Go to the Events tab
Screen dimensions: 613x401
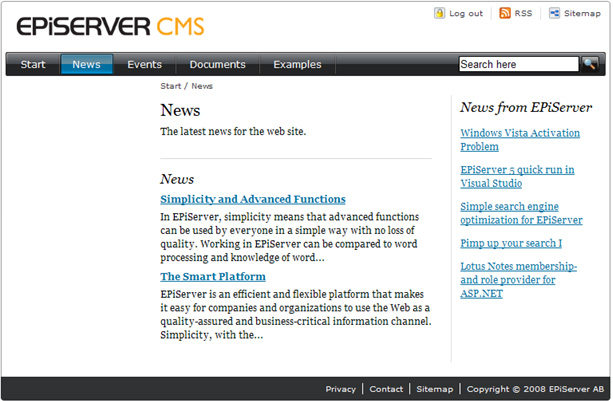[144, 65]
